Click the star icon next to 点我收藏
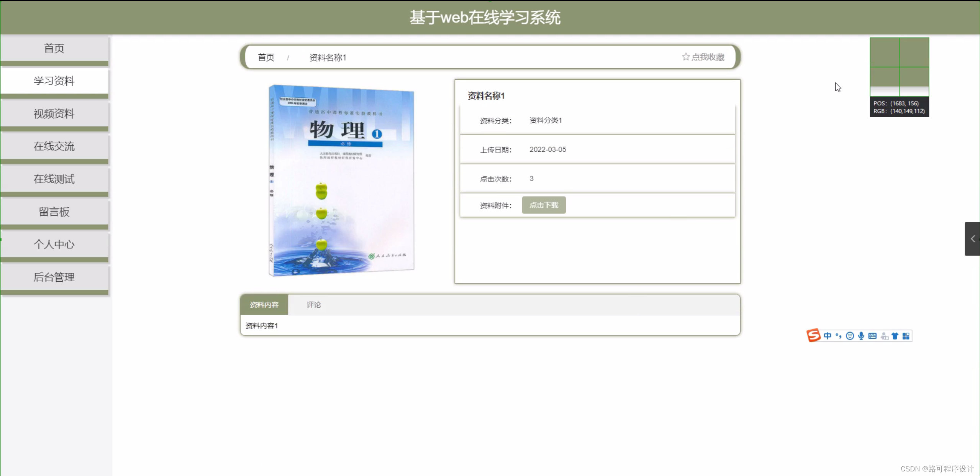Screen dimensions: 980x476 (x=686, y=56)
